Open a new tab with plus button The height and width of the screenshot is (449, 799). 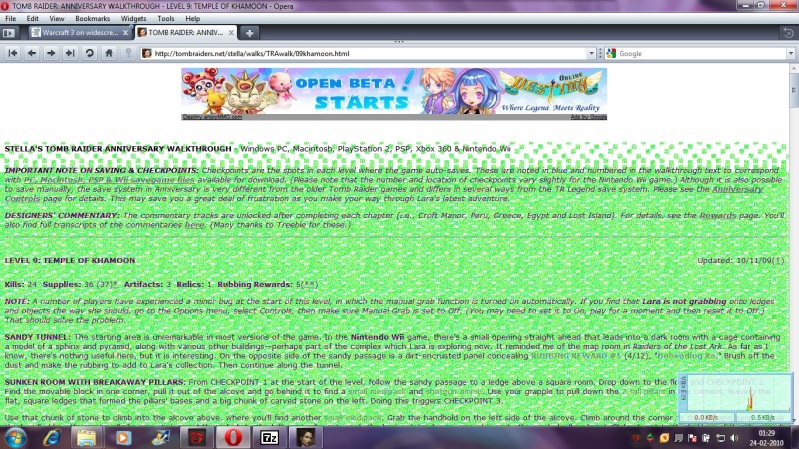[249, 33]
